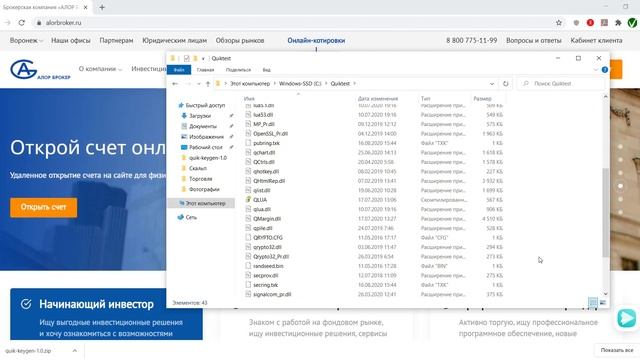Click the red badge extension icon in Chrome
Viewport: 640px width, 360px height.
tap(590, 23)
